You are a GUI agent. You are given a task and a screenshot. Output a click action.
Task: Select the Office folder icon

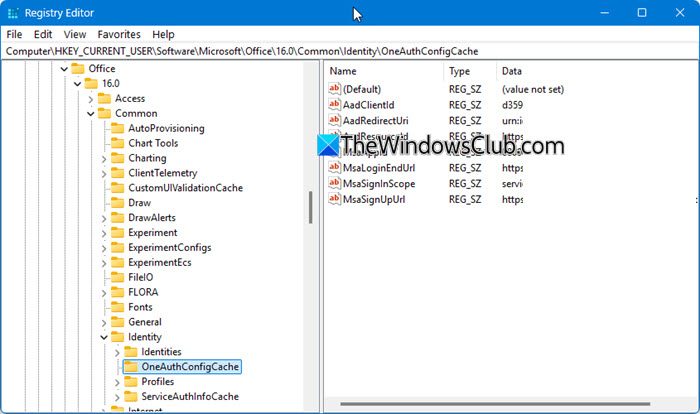78,68
